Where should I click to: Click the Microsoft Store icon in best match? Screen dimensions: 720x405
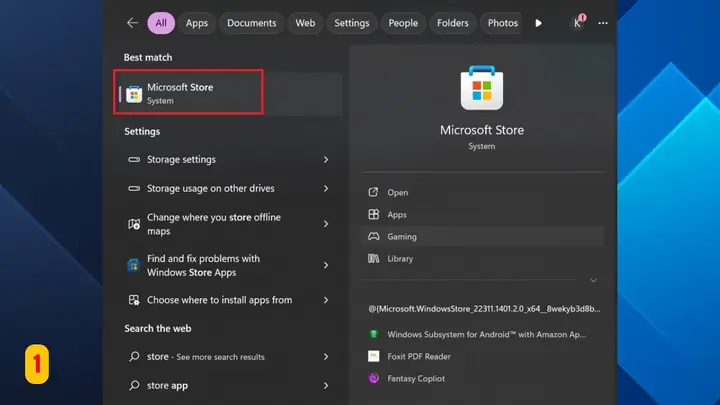[134, 94]
